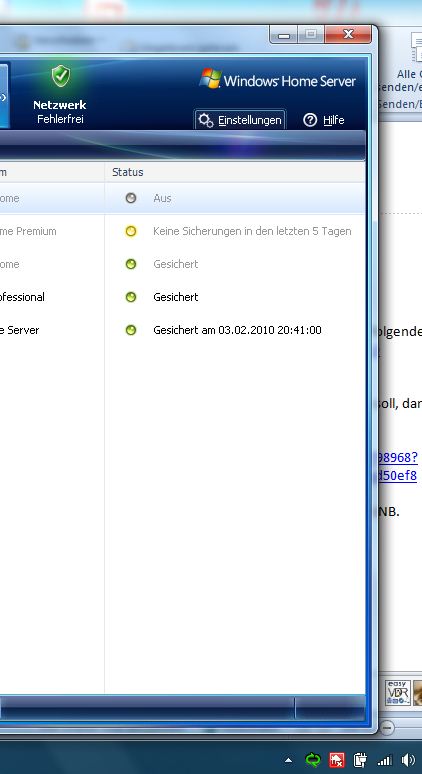422x774 pixels.
Task: Open the network signal bars tray icon
Action: (384, 761)
